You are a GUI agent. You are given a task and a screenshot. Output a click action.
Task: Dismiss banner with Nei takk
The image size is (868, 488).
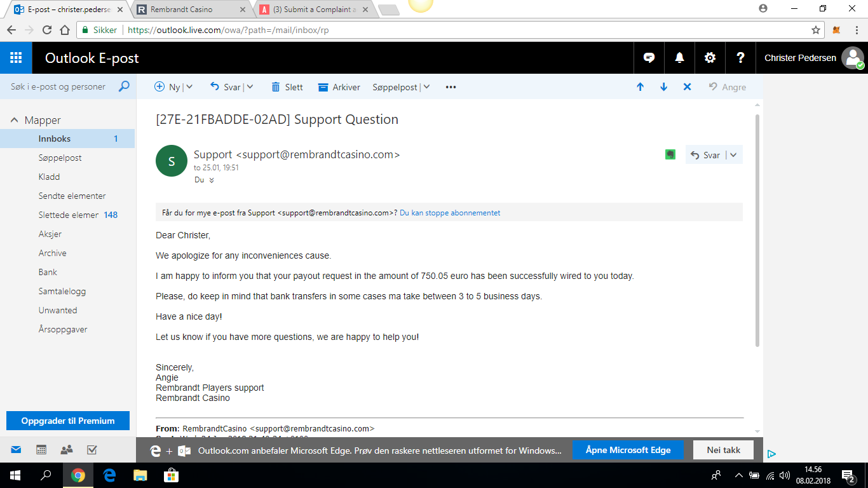coord(724,450)
